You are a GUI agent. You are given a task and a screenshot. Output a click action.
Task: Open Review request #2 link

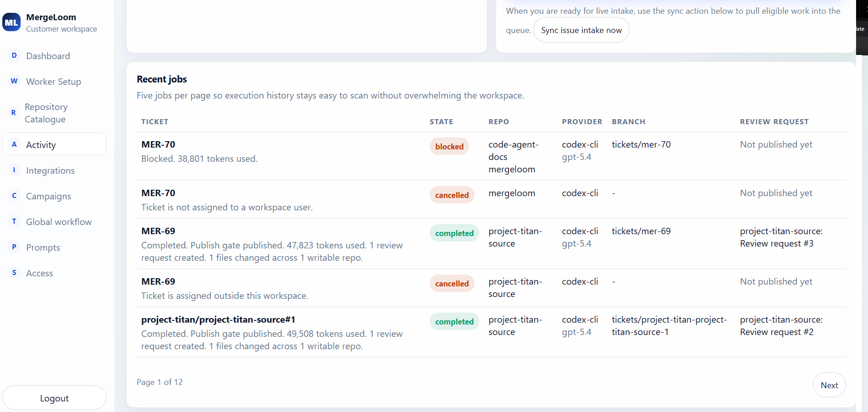click(x=781, y=326)
